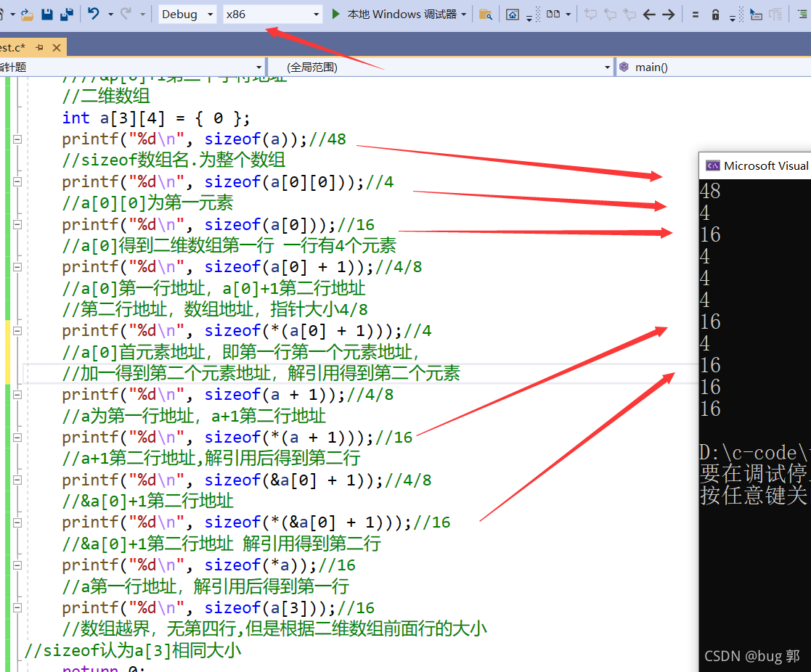
Task: Collapse the sizeof(a[0][0]) printf line
Action: (17, 182)
